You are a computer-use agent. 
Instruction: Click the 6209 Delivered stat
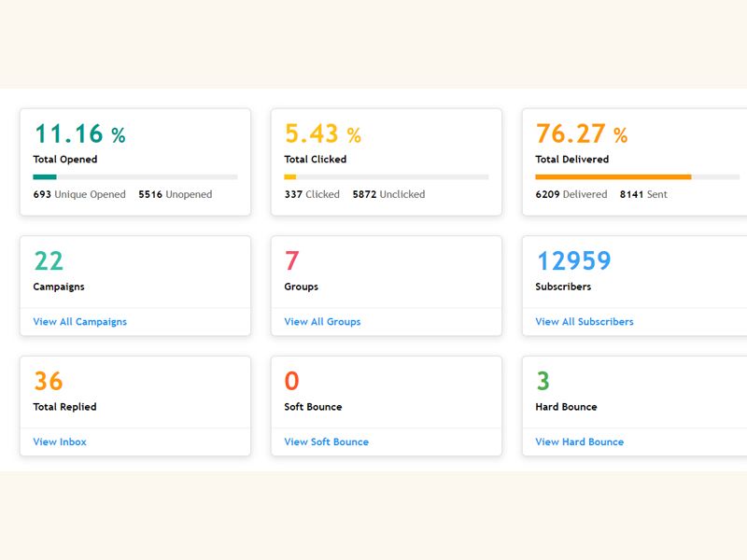point(571,194)
